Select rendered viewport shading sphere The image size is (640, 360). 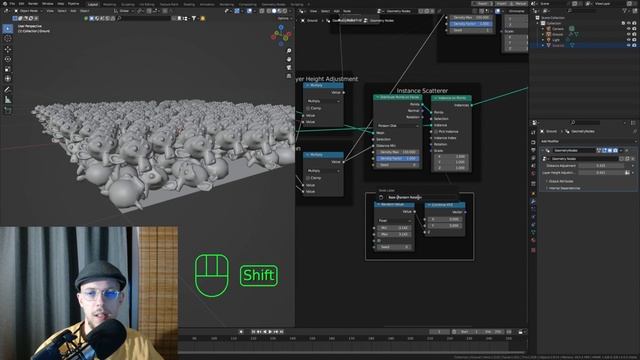[x=285, y=11]
